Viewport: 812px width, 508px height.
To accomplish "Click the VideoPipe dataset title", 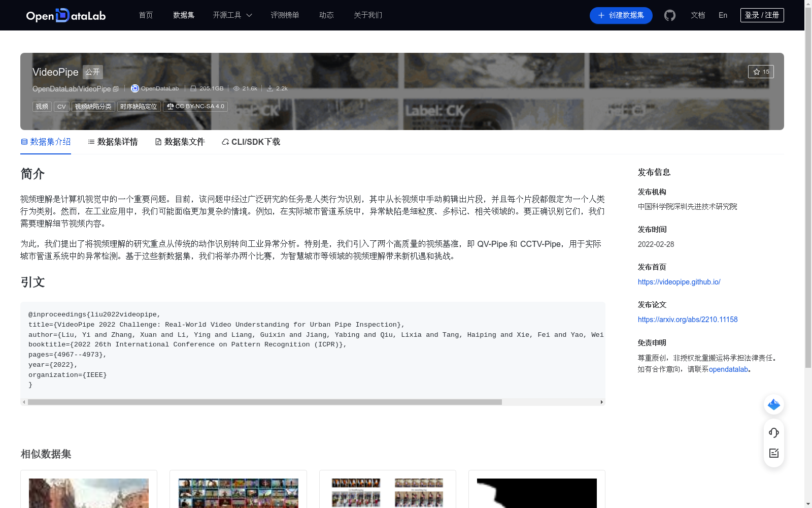I will click(x=55, y=72).
